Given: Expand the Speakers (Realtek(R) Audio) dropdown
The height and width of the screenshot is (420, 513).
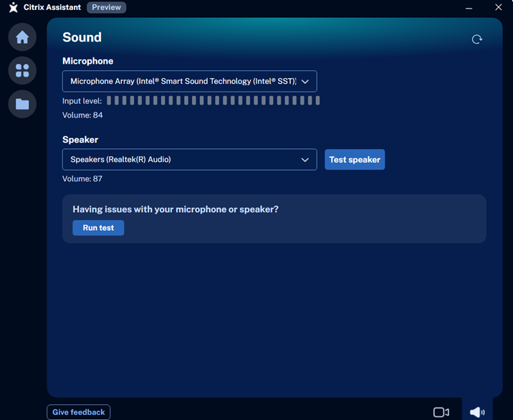Looking at the screenshot, I should click(189, 159).
